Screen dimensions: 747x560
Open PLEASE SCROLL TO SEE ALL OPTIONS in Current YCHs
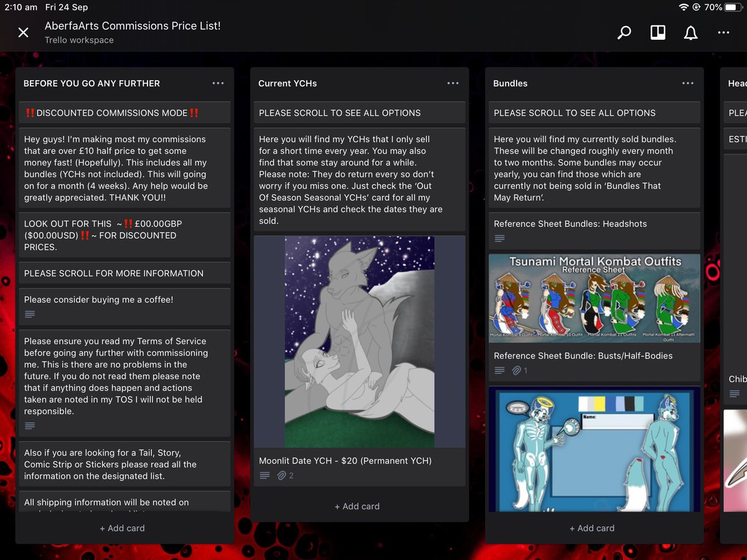tap(359, 113)
